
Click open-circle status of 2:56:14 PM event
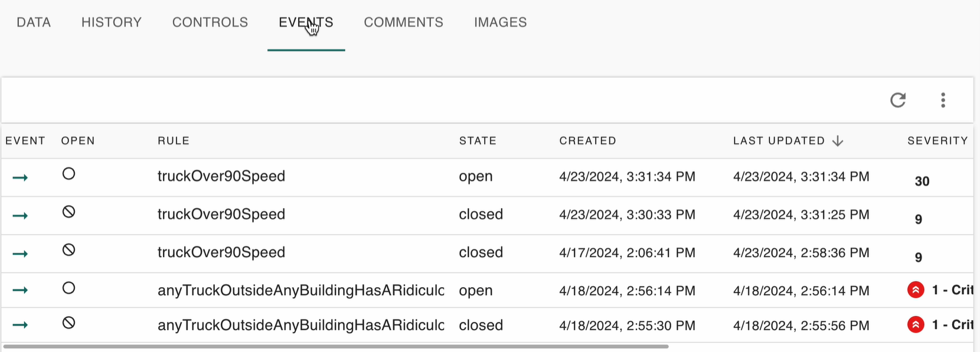69,288
